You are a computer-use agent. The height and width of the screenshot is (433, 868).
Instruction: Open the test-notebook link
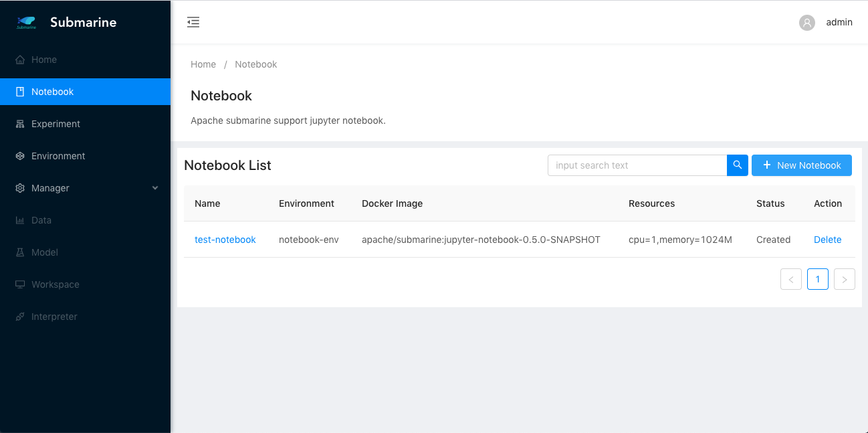click(225, 240)
